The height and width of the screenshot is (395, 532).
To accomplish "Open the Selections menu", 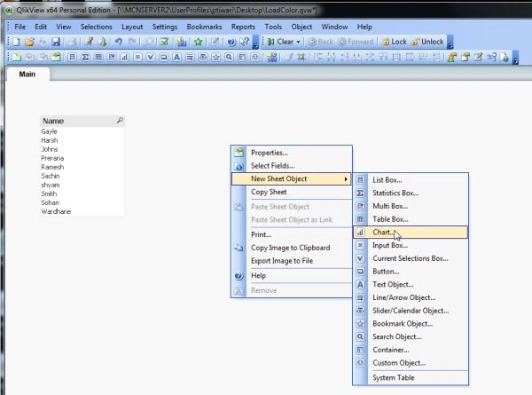I will [96, 27].
